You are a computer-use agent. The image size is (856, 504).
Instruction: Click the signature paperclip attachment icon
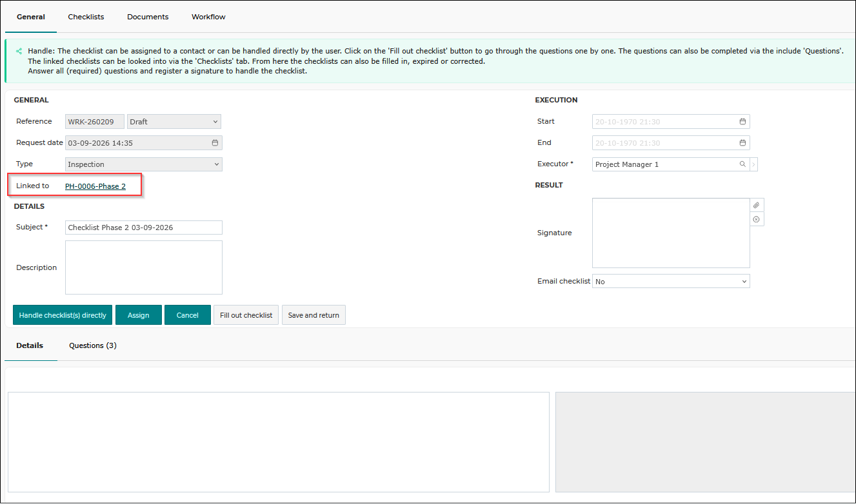(x=757, y=205)
